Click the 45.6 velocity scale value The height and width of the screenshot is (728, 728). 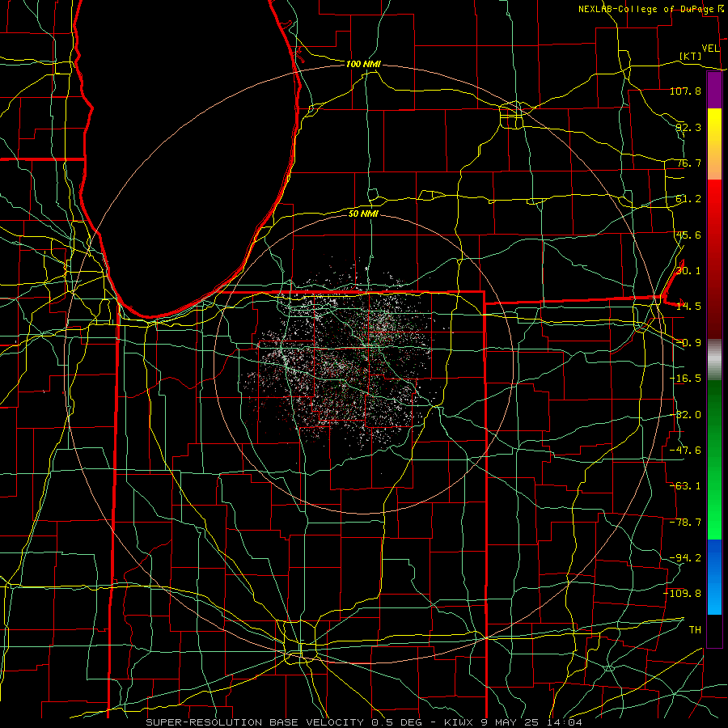tap(688, 235)
